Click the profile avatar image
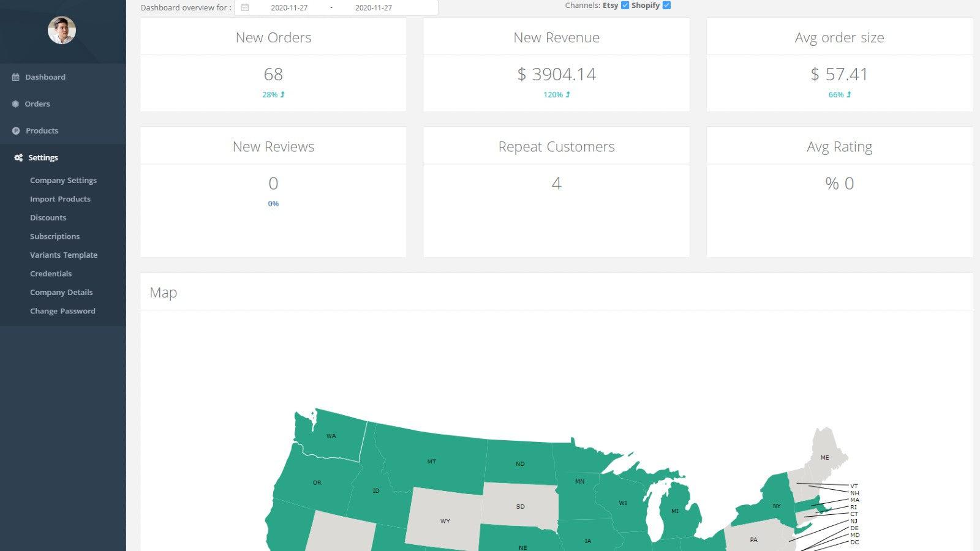This screenshot has width=980, height=551. (62, 30)
